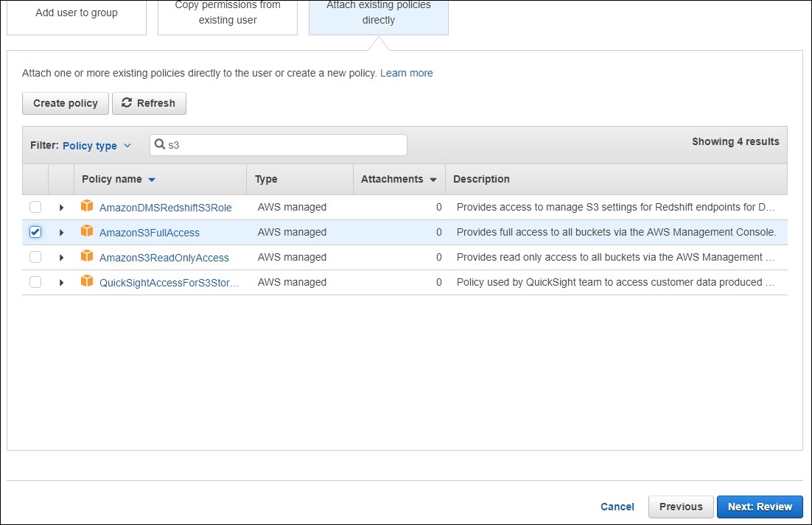Select the AmazonDMSRedshiftS3Role checkbox
The height and width of the screenshot is (525, 812).
pos(35,207)
